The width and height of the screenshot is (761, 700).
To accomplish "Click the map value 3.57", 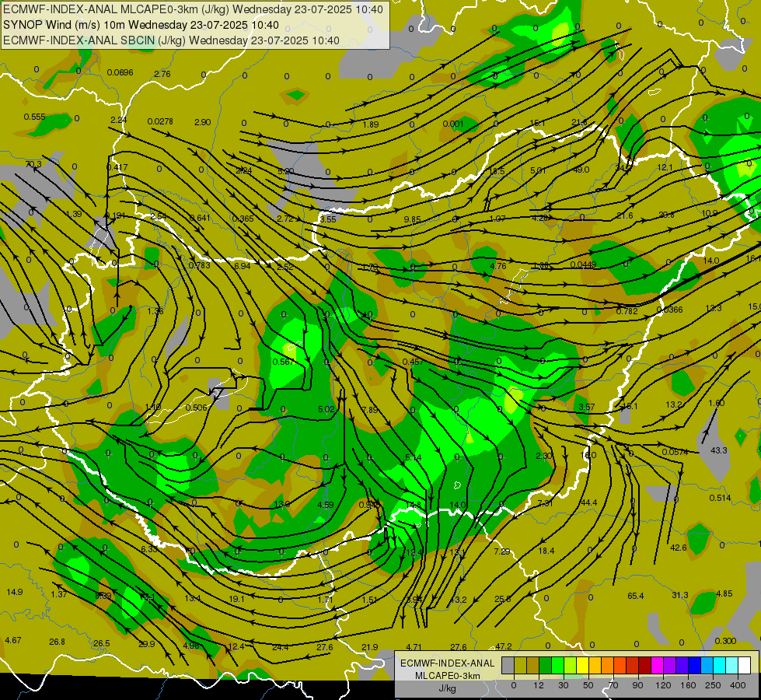I will coord(586,407).
